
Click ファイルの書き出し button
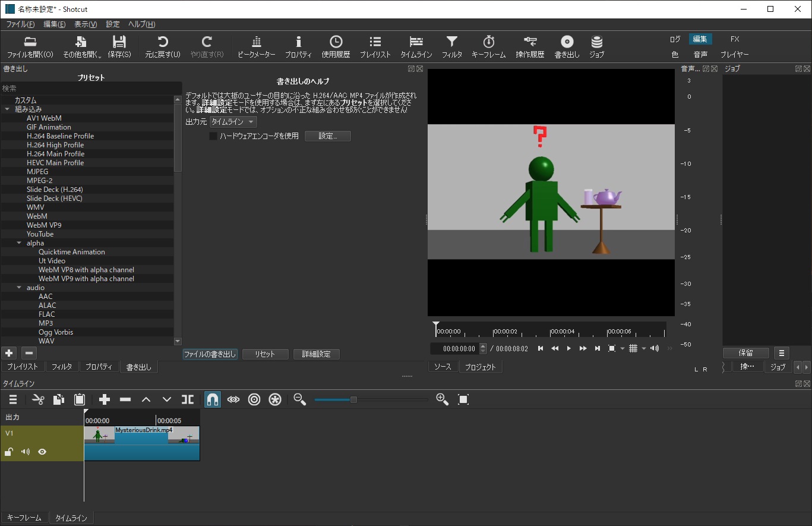[210, 354]
